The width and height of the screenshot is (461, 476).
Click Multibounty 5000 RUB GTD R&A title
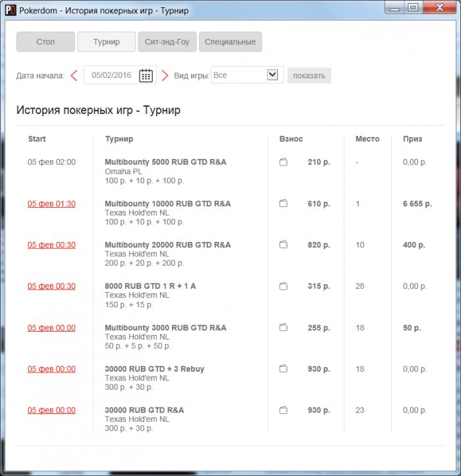(165, 162)
